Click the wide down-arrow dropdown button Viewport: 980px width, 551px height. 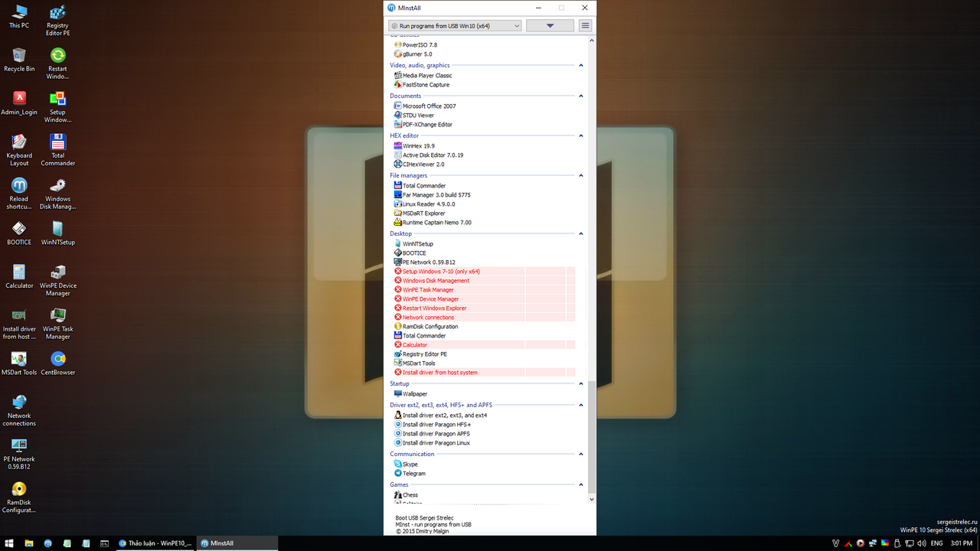point(550,26)
